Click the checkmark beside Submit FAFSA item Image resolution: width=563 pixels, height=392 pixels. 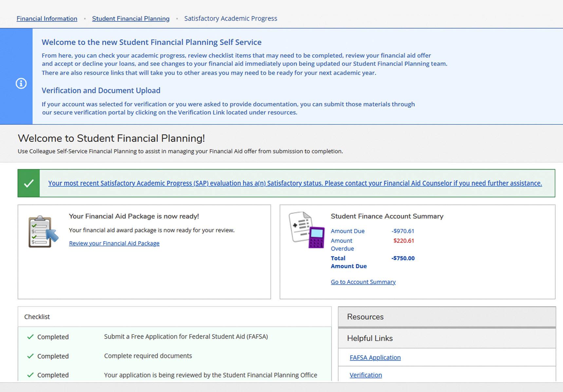coord(30,337)
